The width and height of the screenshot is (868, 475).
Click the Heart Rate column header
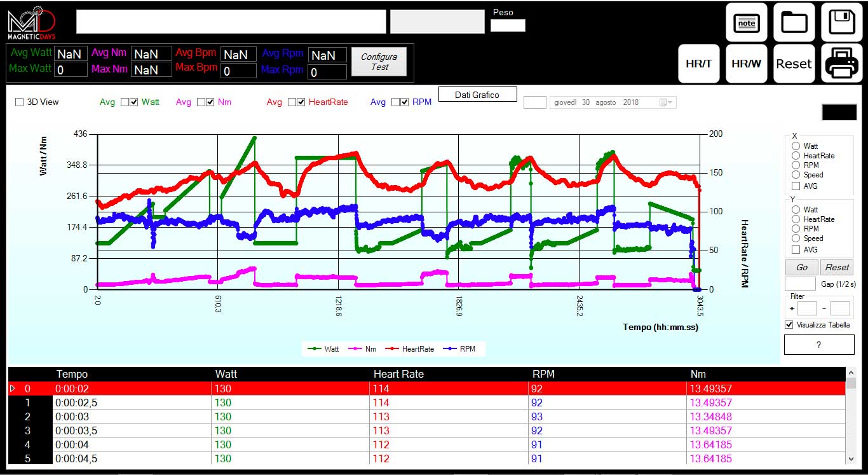449,374
